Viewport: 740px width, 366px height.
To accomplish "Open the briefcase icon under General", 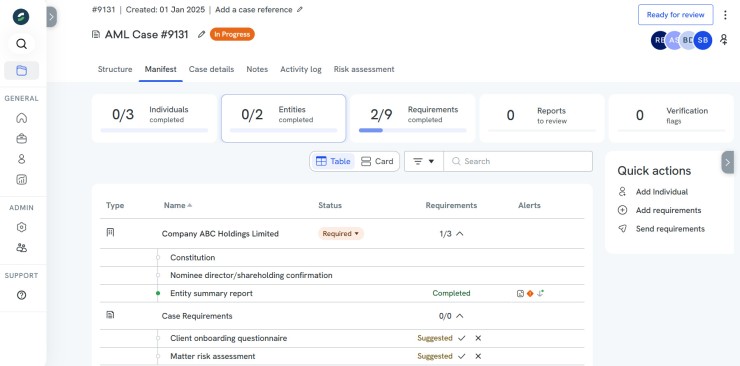I will pos(21,139).
